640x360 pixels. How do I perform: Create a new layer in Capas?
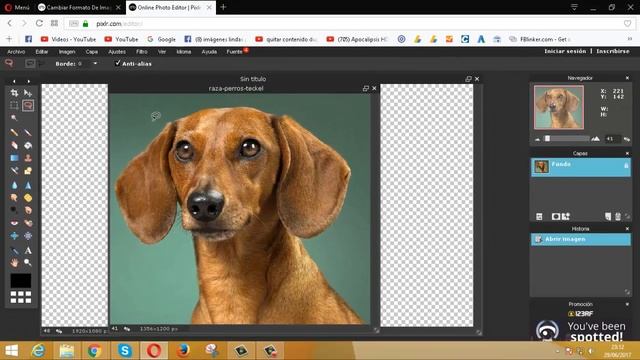(608, 217)
